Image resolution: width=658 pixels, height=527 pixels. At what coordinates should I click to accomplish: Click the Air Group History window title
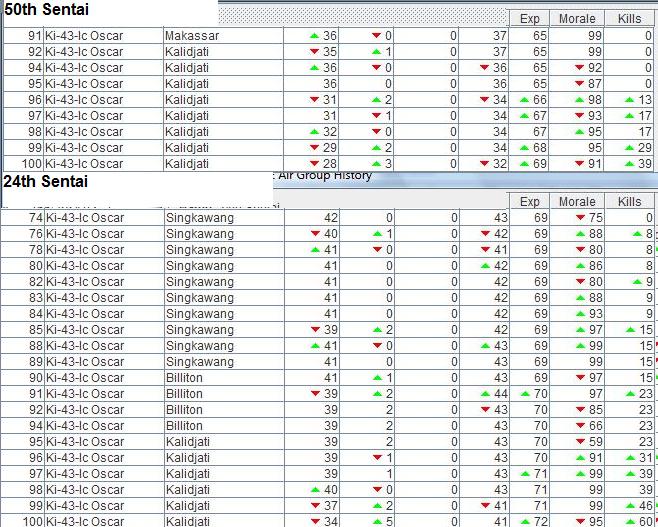click(325, 175)
